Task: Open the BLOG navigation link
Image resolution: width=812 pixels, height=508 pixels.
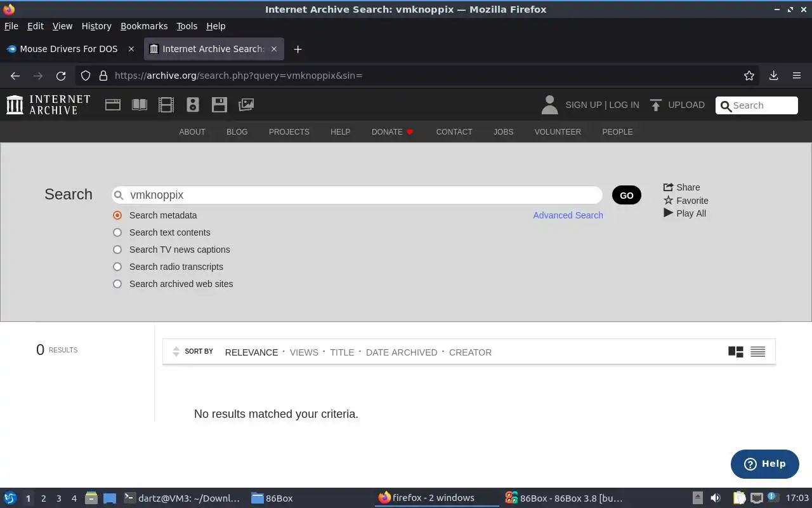Action: (x=237, y=132)
